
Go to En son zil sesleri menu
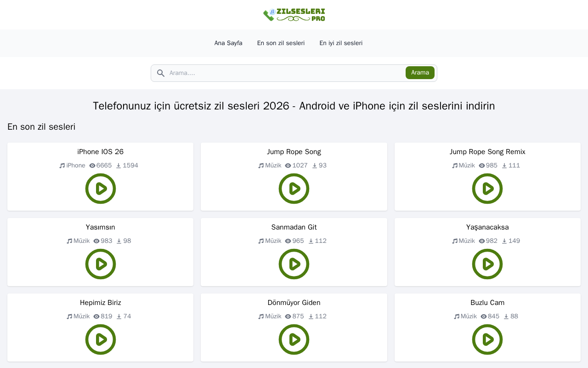pos(281,43)
